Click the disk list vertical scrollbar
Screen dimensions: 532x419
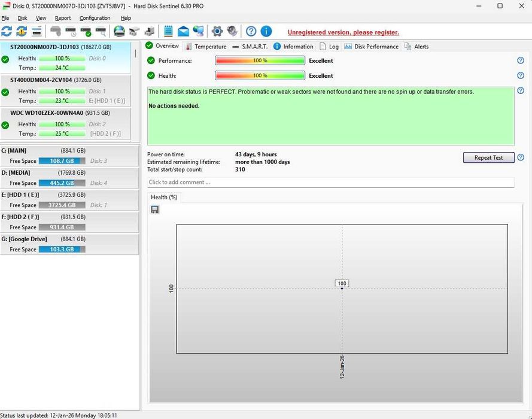[x=135, y=53]
